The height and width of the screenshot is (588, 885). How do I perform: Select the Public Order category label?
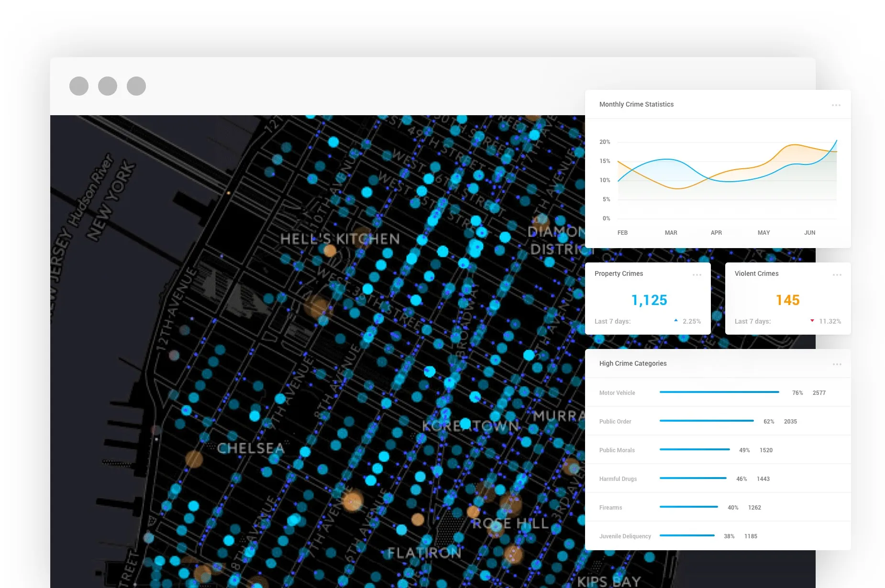click(x=615, y=422)
